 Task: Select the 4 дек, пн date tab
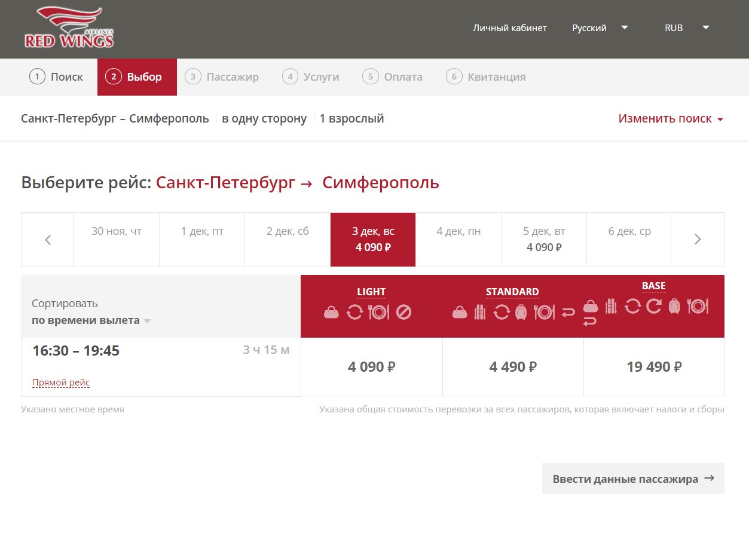pos(458,240)
